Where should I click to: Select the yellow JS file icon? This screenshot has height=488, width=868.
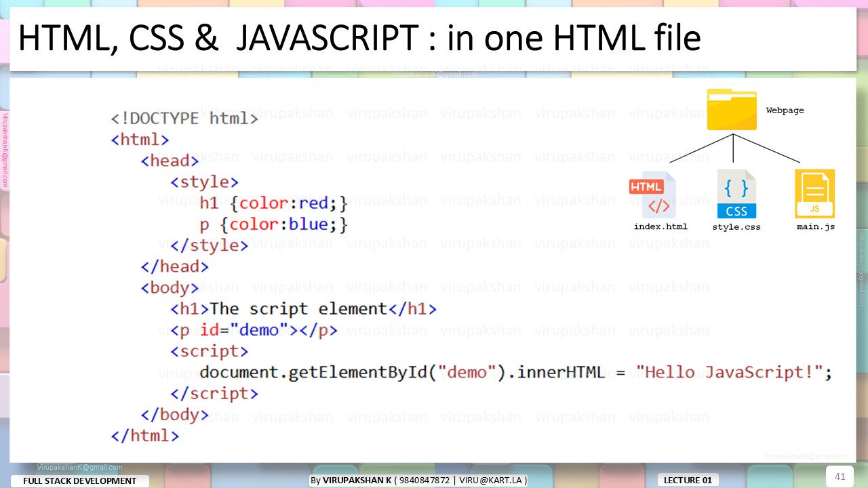(x=814, y=195)
